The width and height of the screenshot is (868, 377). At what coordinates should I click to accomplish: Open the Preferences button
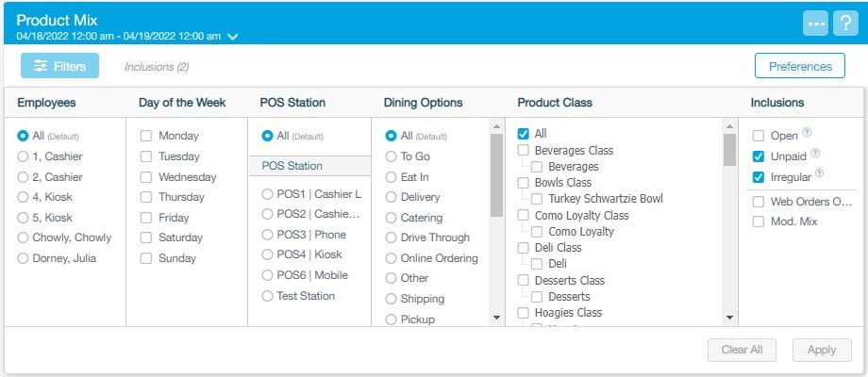click(800, 66)
